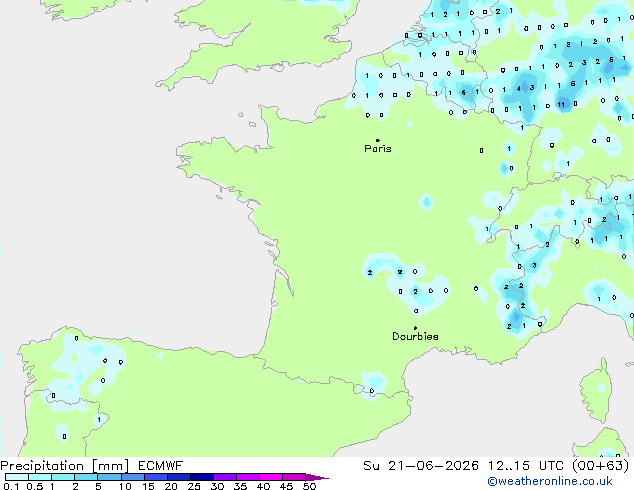Click the ECMWF model label

tap(161, 466)
